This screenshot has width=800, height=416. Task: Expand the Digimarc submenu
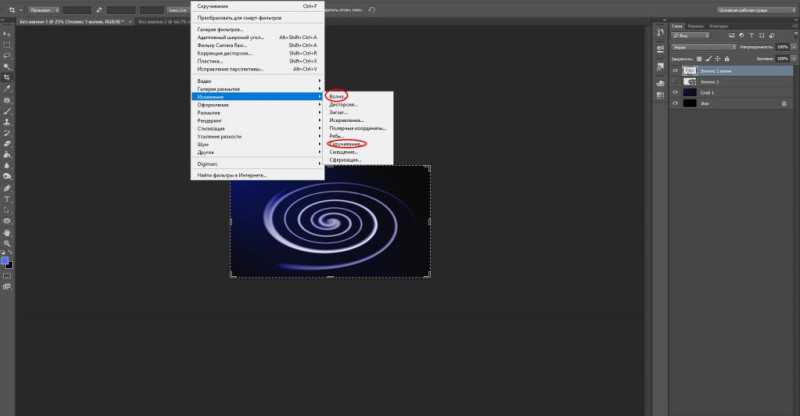tap(258, 164)
